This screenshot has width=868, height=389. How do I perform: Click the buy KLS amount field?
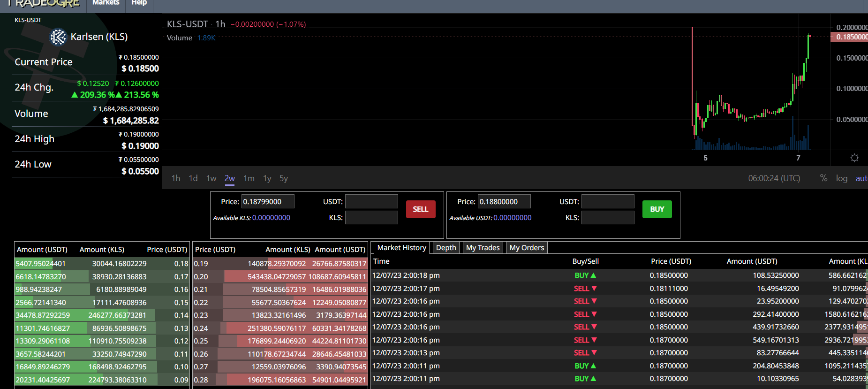(608, 218)
